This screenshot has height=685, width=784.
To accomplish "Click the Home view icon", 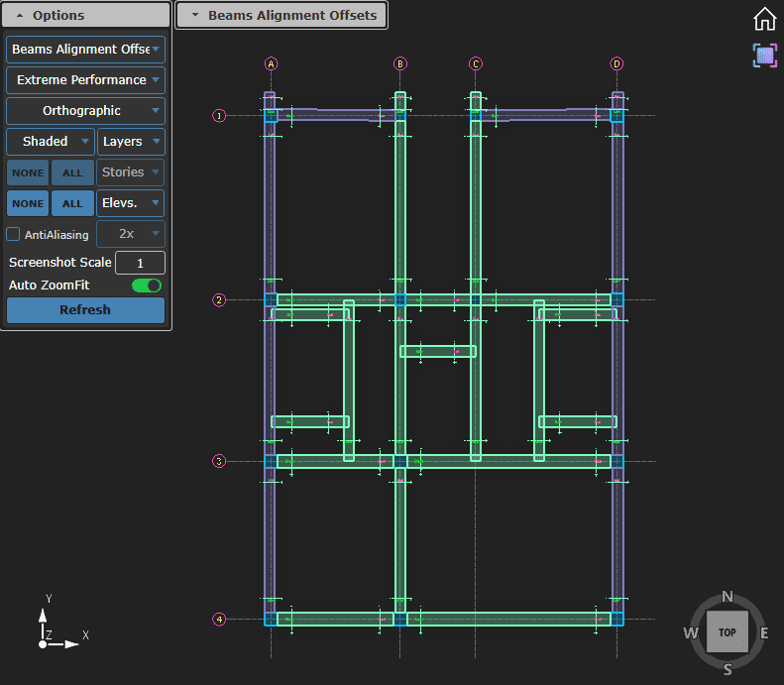I will pos(764,19).
